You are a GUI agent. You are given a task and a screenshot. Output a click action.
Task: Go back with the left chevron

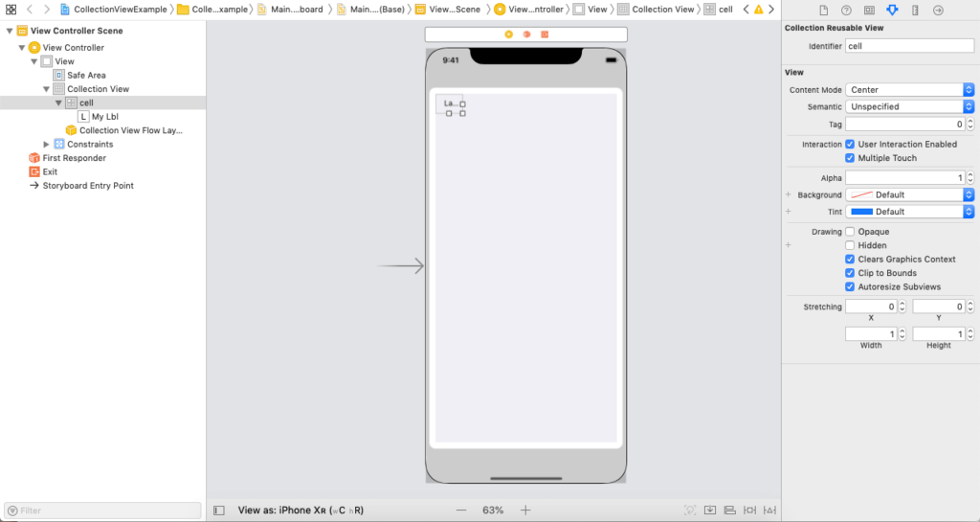(30, 10)
